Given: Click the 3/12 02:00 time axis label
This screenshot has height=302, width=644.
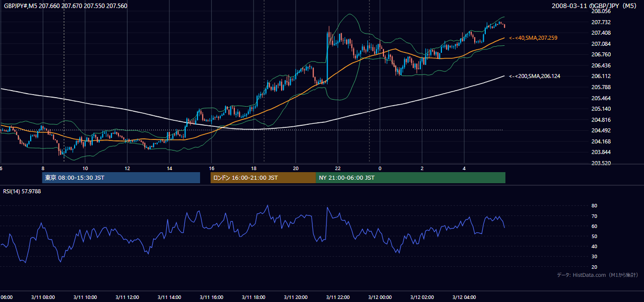Looking at the screenshot, I should coord(422,297).
